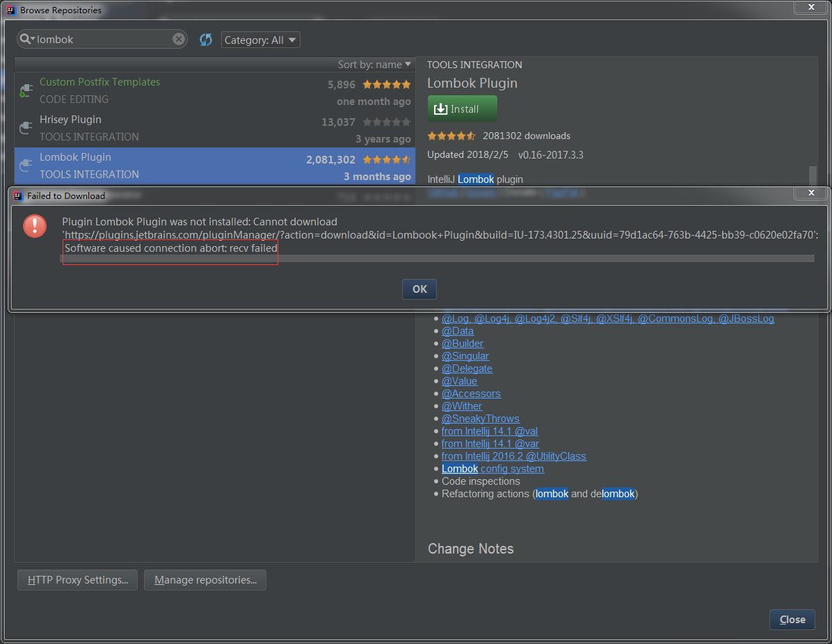Click the Custom Postfix Templates plug icon
The image size is (832, 644).
[26, 90]
